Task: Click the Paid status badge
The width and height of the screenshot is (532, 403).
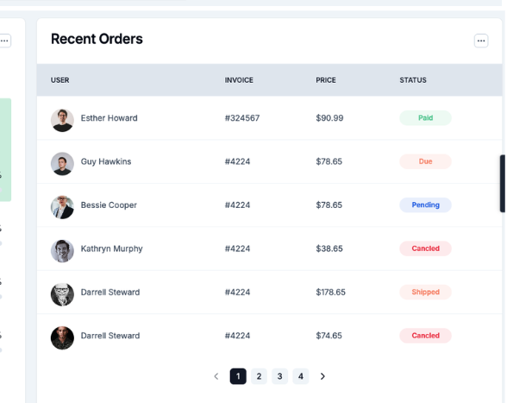Action: click(x=425, y=118)
